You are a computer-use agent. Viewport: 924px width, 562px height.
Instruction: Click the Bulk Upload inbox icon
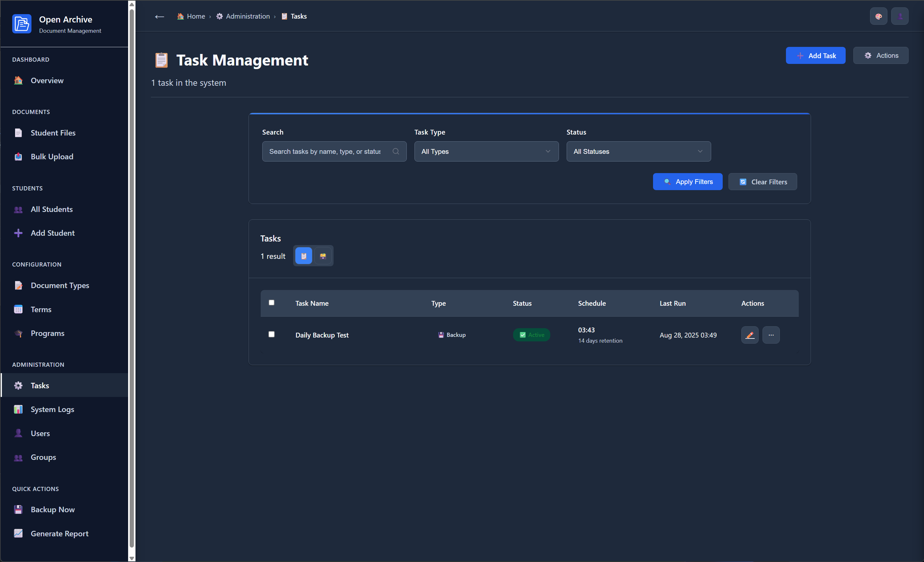(18, 157)
